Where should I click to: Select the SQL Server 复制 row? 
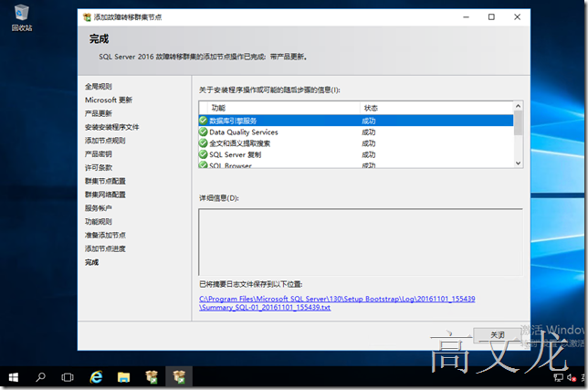(x=356, y=154)
